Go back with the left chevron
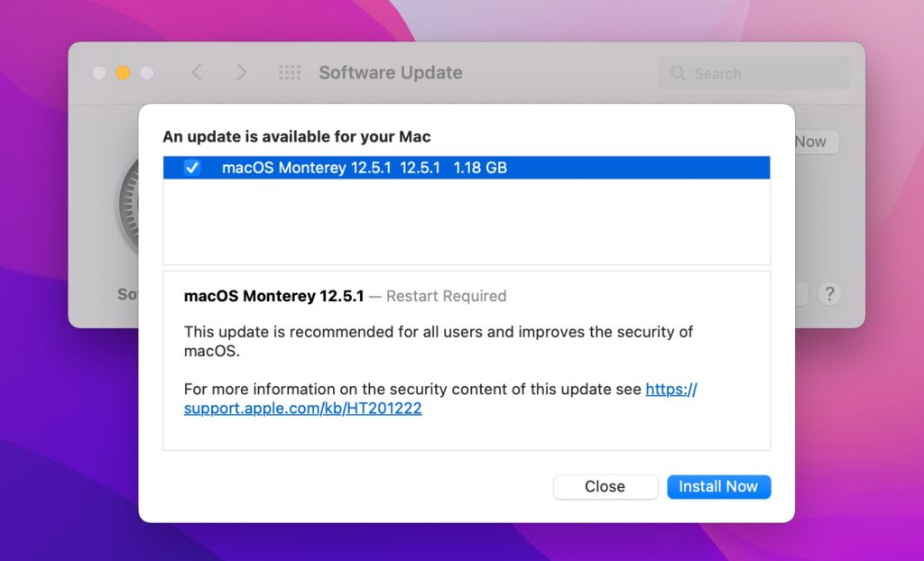The image size is (924, 561). (x=197, y=72)
